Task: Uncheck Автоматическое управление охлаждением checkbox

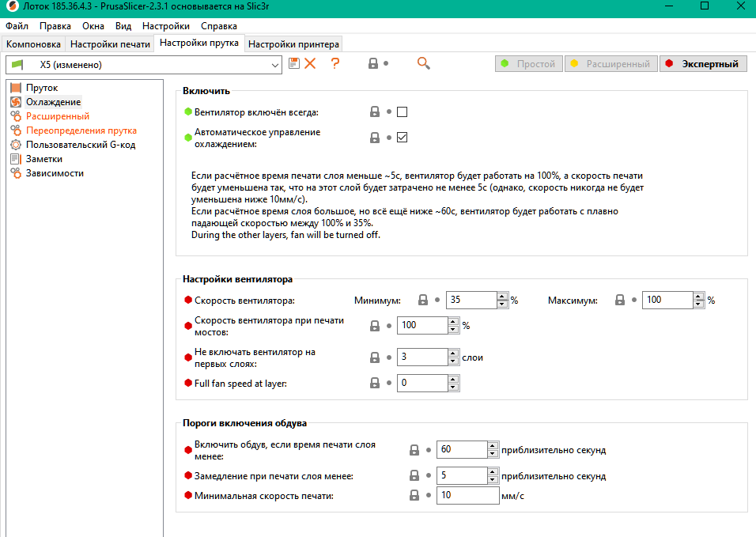Action: [402, 138]
